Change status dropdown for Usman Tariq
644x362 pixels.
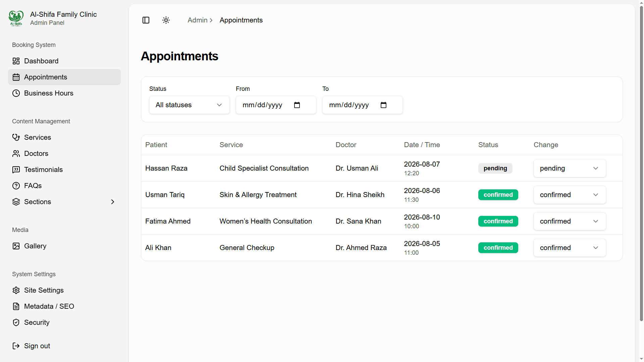(x=570, y=195)
